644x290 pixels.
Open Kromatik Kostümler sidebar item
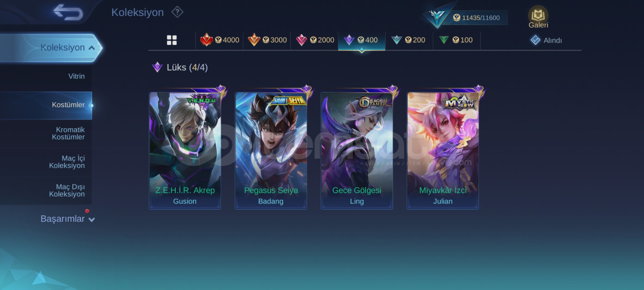46,133
